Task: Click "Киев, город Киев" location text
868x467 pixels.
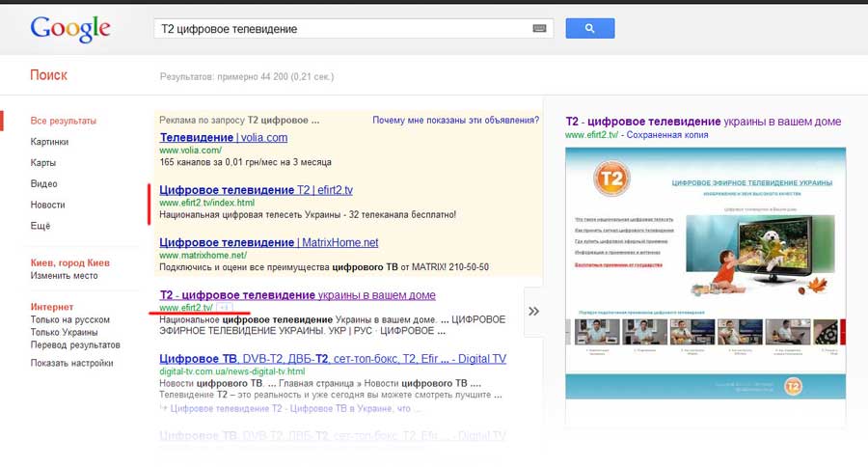Action: click(x=69, y=262)
